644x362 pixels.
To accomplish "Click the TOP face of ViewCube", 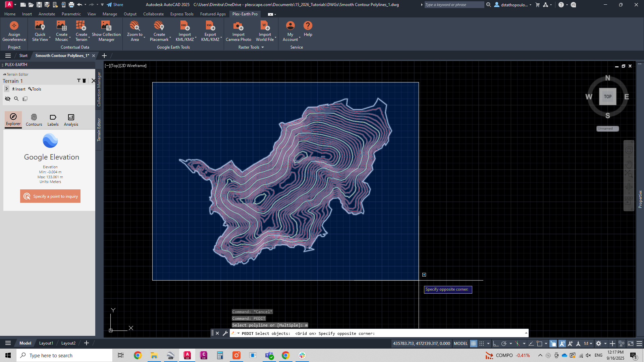I will pyautogui.click(x=608, y=97).
